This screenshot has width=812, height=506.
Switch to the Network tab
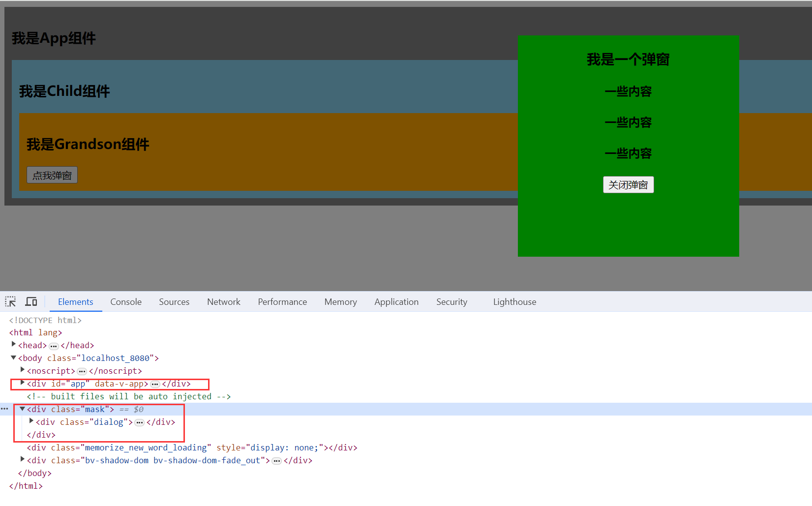(224, 302)
